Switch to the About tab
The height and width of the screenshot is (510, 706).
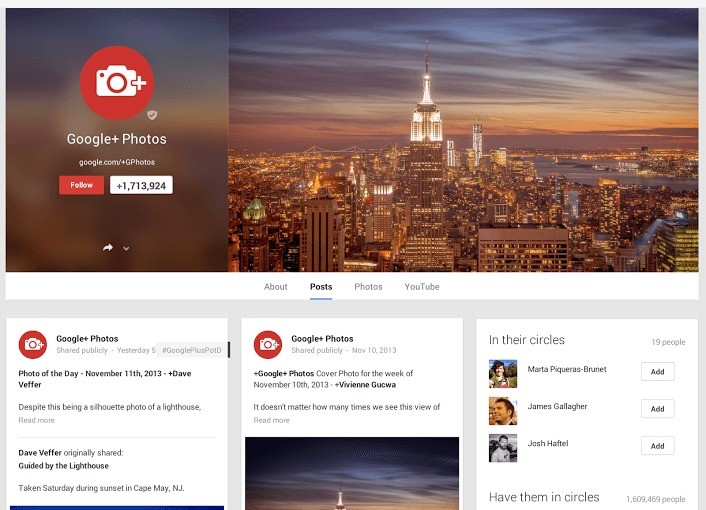(x=276, y=287)
